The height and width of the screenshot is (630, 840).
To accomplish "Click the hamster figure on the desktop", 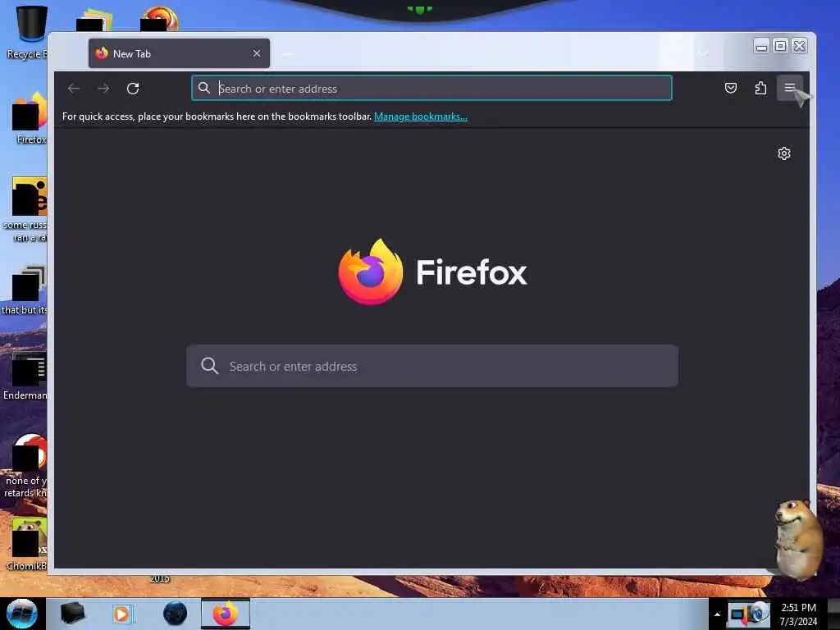I will 797,539.
